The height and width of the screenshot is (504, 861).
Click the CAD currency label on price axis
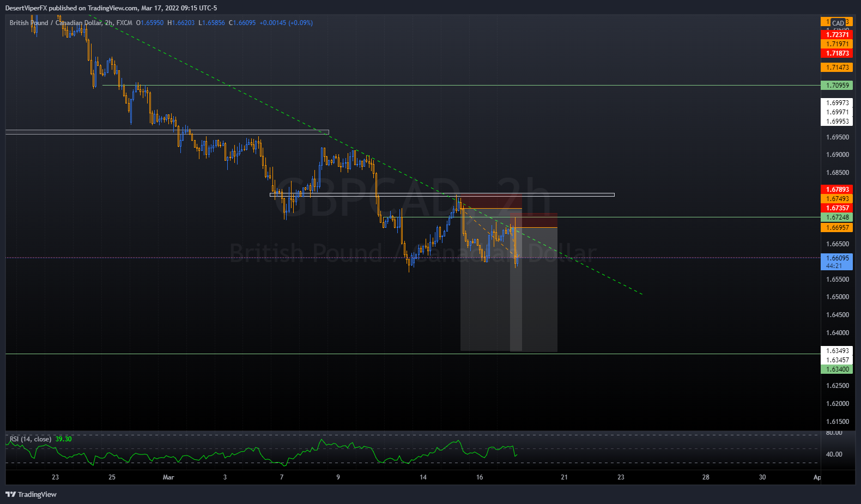838,23
